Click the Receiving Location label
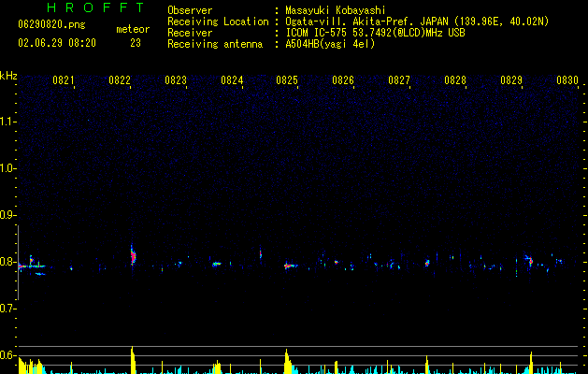The image size is (588, 374). point(218,22)
